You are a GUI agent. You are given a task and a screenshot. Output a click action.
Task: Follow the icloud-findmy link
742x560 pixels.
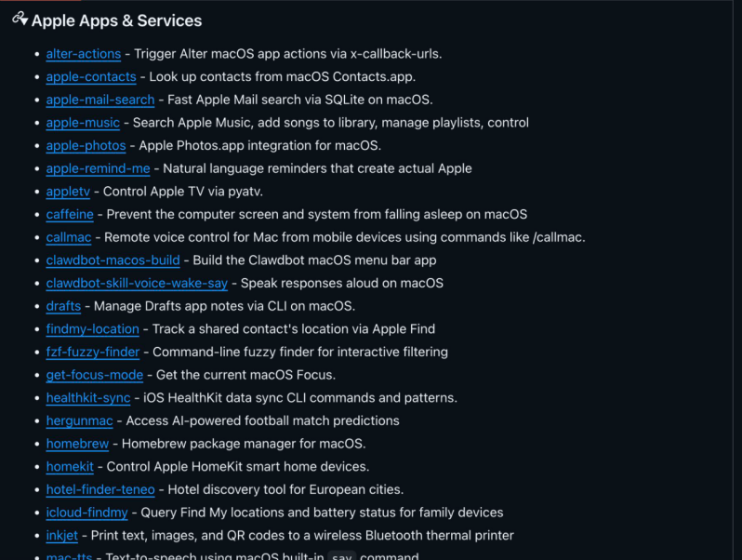tap(87, 513)
